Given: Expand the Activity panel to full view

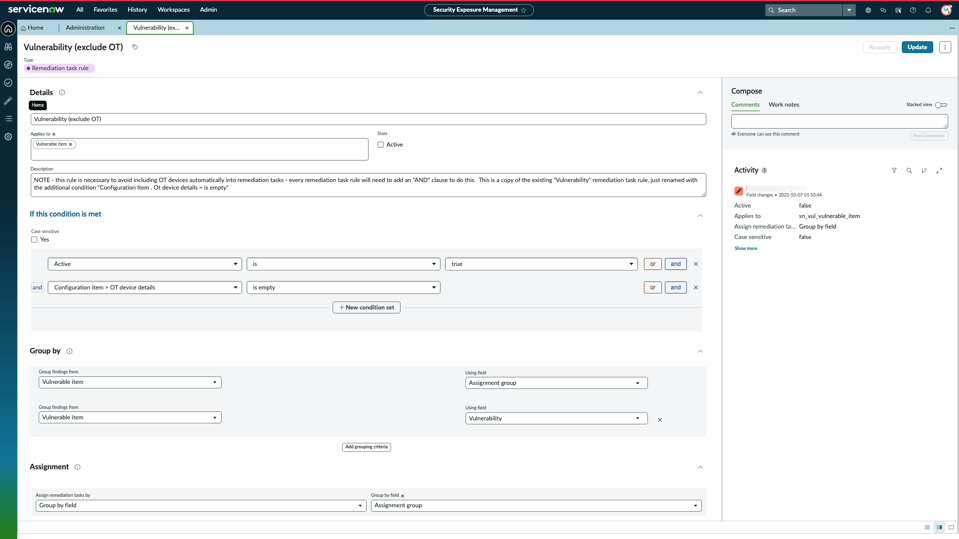Looking at the screenshot, I should 939,171.
